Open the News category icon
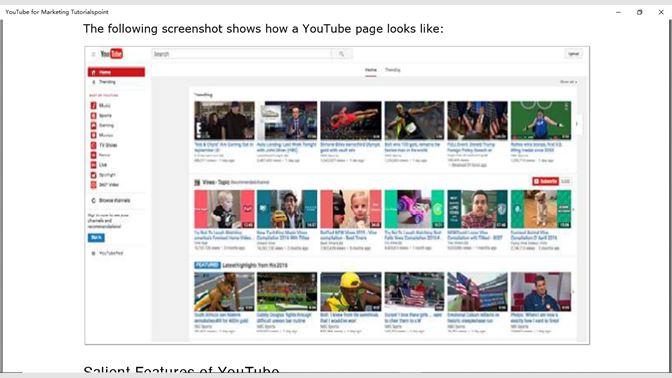The height and width of the screenshot is (378, 672). 93,155
